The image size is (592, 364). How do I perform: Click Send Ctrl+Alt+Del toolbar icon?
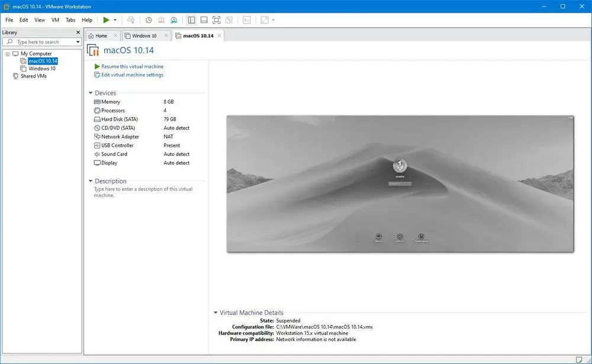131,20
